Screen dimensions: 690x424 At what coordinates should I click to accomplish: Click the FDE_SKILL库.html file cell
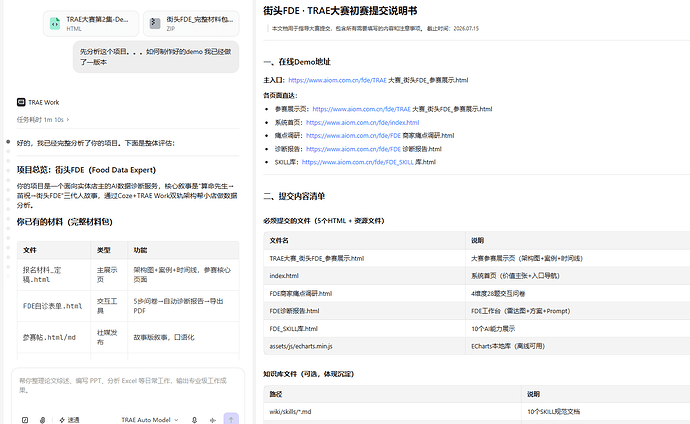(x=364, y=329)
